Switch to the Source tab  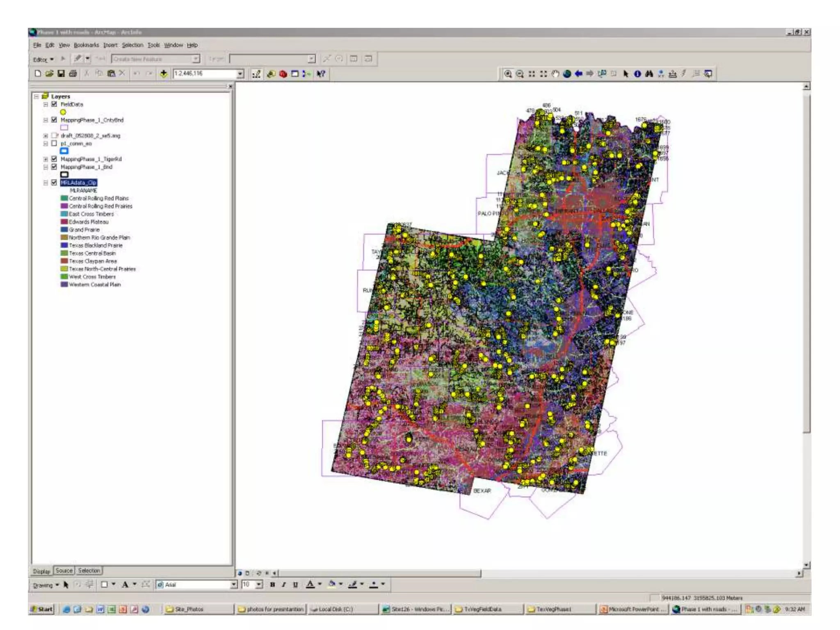click(64, 571)
